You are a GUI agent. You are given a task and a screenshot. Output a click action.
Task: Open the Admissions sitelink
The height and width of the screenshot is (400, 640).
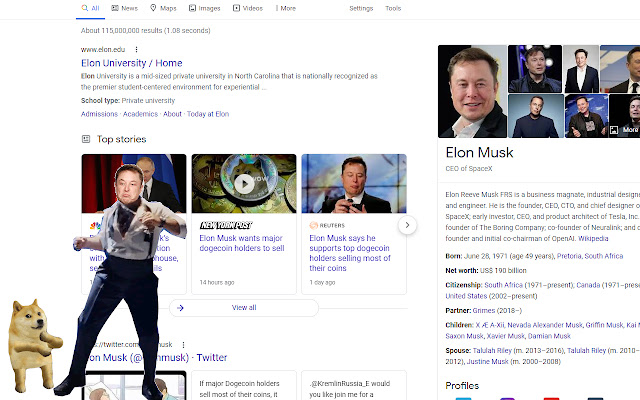99,114
